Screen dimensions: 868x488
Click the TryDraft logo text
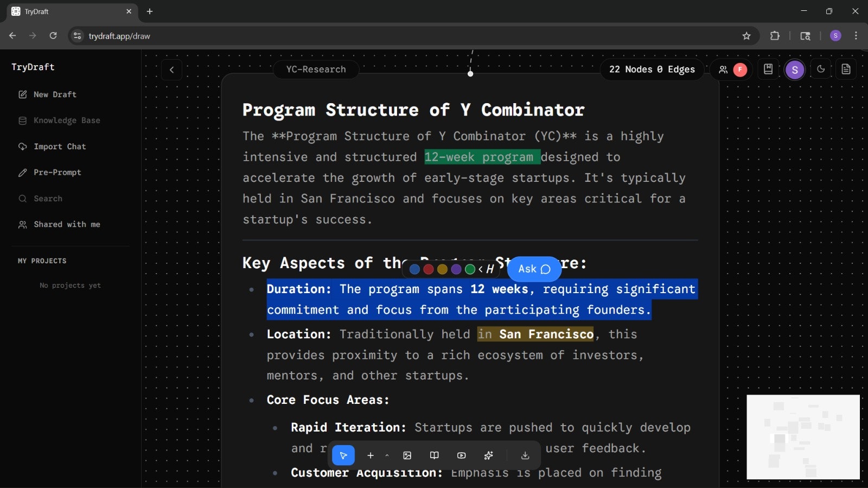[33, 67]
